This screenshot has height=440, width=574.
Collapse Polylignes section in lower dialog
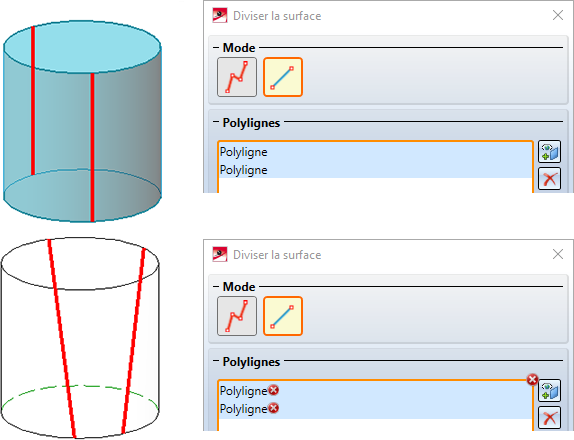point(216,361)
